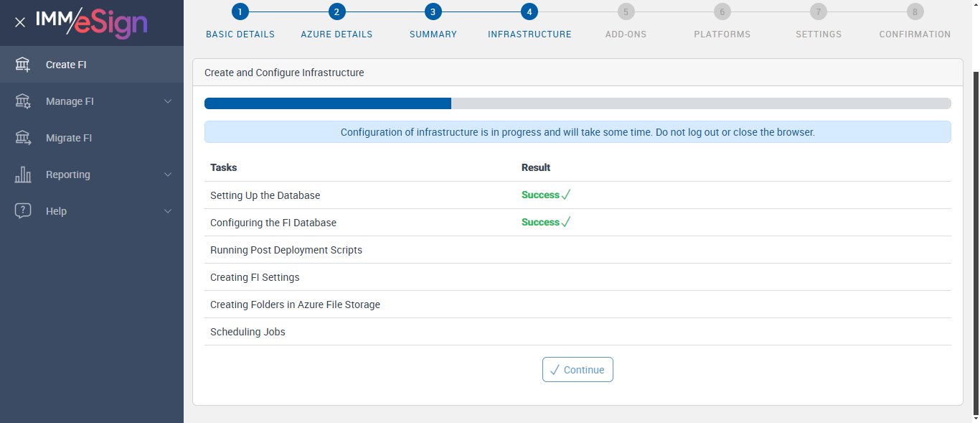This screenshot has width=980, height=423.
Task: Click Success result for Setting Up the Database
Action: coord(545,195)
